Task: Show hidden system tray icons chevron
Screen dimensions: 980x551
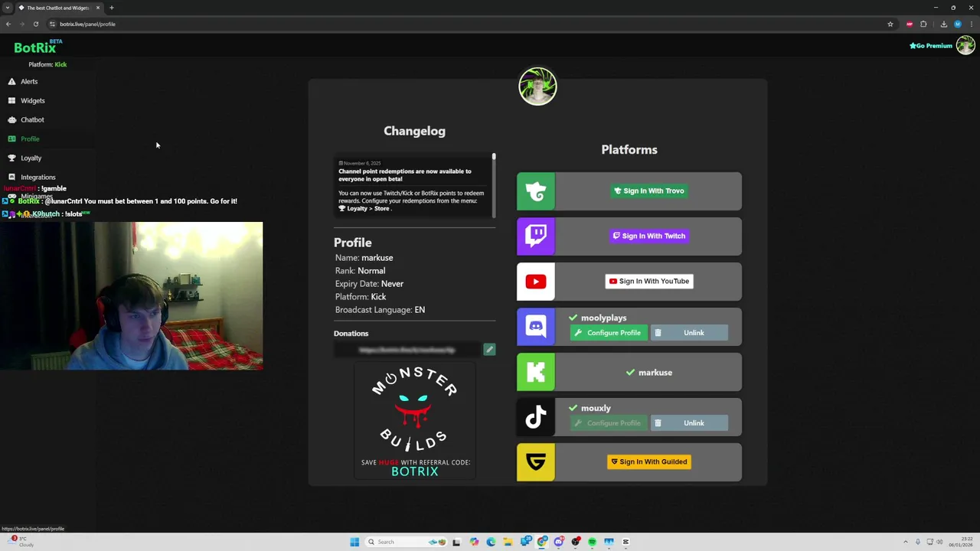Action: 906,542
